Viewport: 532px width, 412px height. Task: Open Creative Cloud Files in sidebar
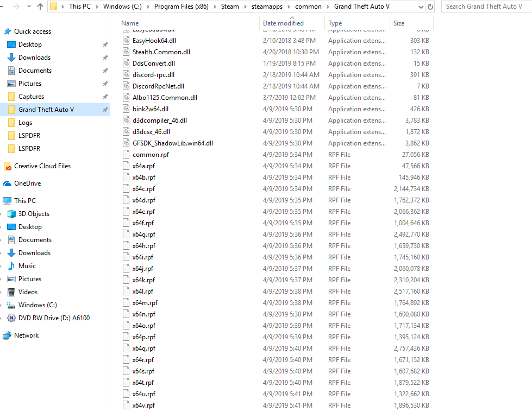(x=42, y=166)
